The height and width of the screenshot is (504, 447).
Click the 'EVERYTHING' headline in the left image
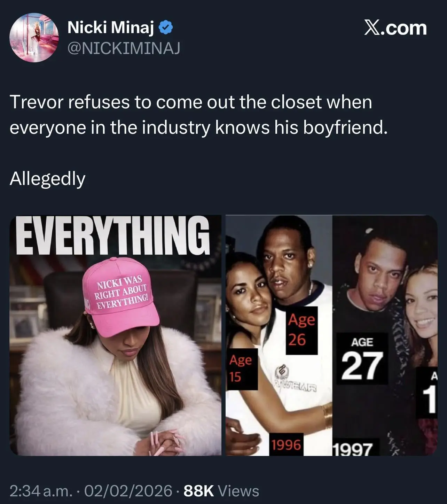pos(113,236)
